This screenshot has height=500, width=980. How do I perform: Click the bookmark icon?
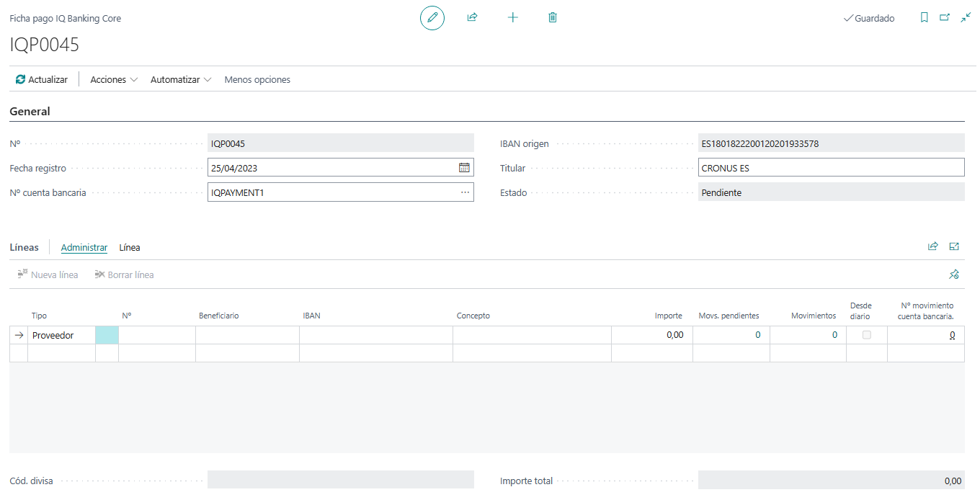click(924, 18)
